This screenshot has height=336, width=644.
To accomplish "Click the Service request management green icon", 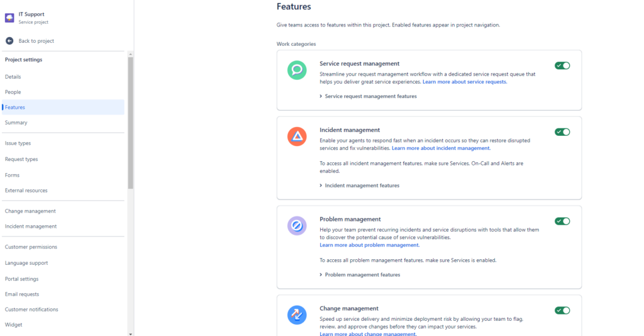I will click(297, 70).
